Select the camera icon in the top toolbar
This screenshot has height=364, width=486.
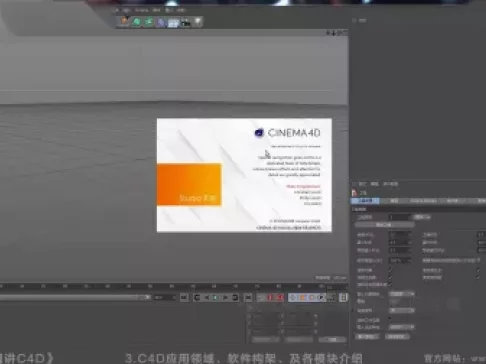[186, 23]
